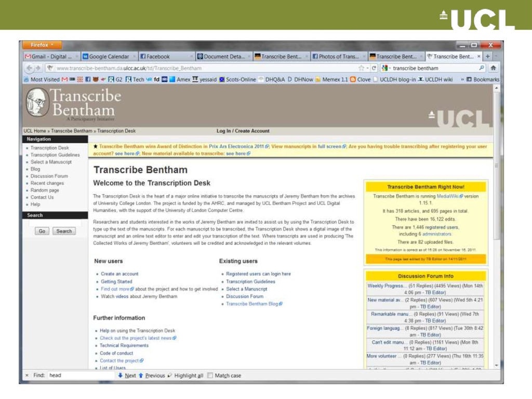532x399 pixels.
Task: Open the Random page link
Action: click(45, 190)
